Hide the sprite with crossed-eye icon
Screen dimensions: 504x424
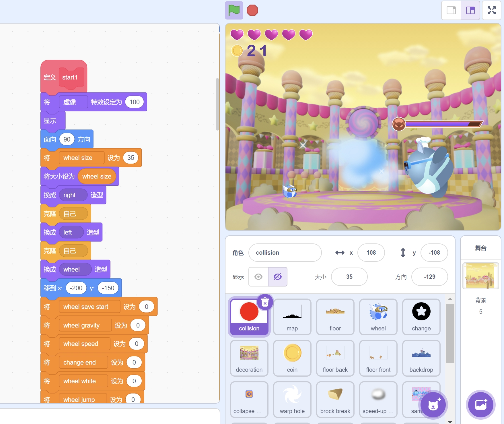click(x=277, y=277)
